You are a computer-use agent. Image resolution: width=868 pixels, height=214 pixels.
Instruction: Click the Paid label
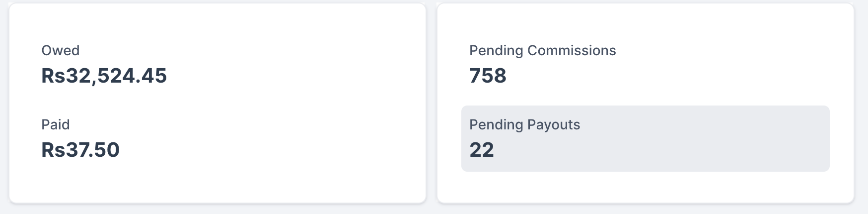click(x=55, y=124)
